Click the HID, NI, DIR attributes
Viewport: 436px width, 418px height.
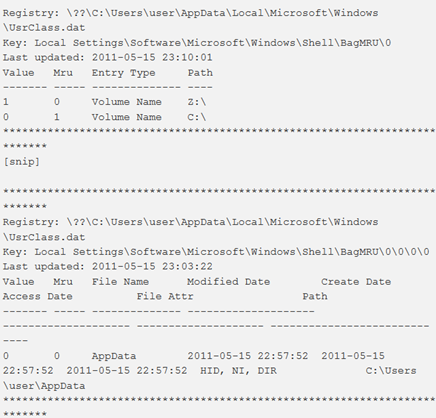pyautogui.click(x=238, y=371)
